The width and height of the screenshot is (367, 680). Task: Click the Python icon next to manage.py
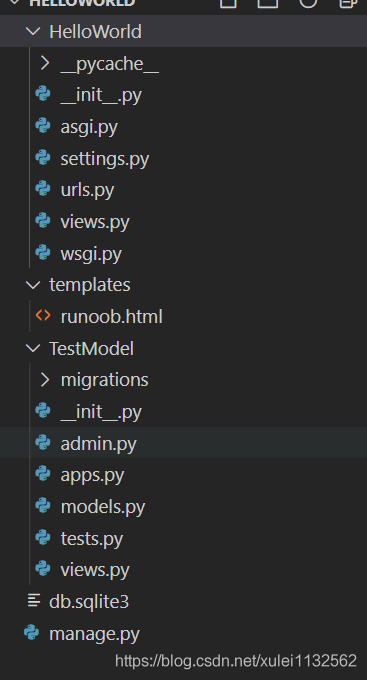pos(31,633)
